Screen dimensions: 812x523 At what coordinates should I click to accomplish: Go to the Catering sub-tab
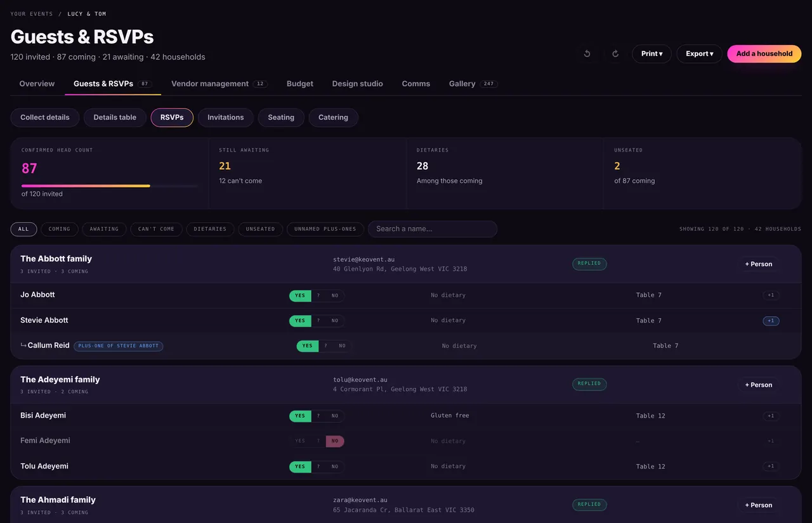333,117
